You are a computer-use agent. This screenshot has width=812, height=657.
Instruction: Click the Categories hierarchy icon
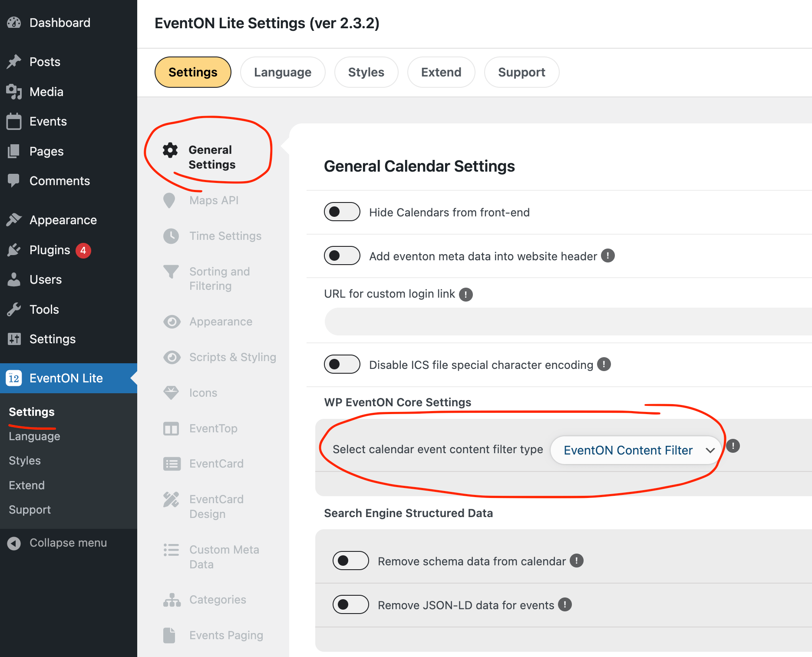172,600
